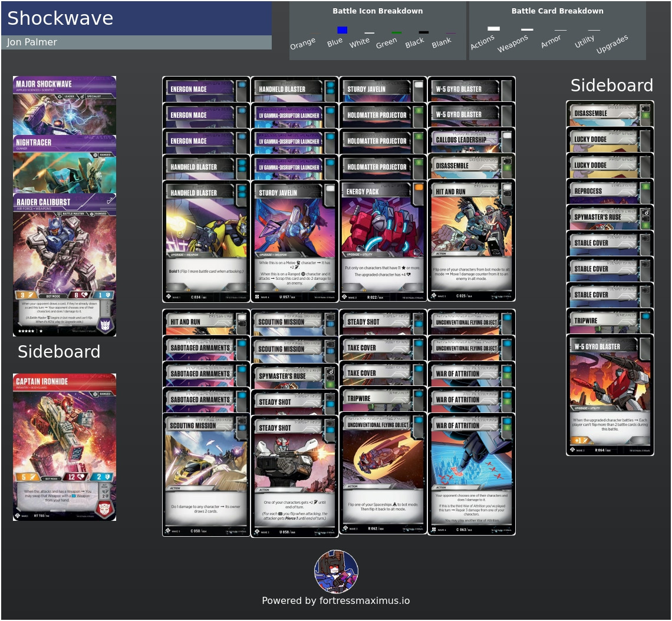Click the Weapons bar in Battle Card Breakdown

tap(527, 29)
